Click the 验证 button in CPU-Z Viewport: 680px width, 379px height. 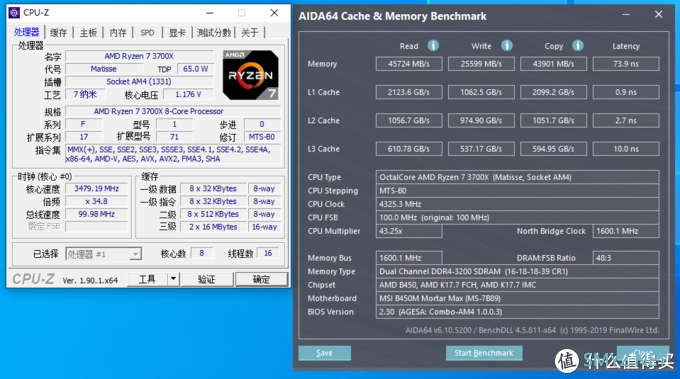point(206,279)
